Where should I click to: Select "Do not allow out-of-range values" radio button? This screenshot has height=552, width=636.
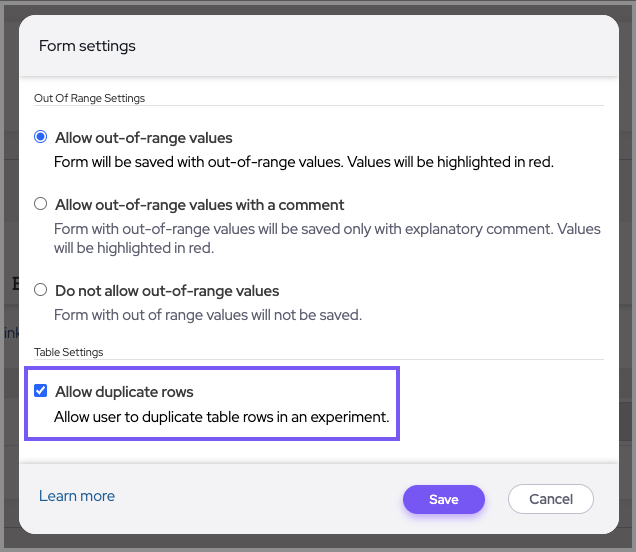click(41, 290)
